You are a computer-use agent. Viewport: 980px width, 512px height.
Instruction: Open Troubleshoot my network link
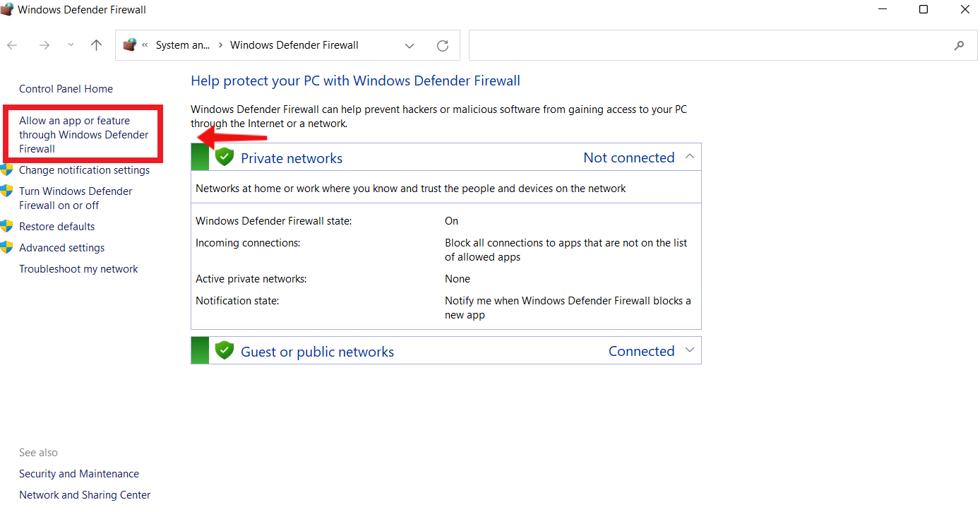(x=78, y=269)
